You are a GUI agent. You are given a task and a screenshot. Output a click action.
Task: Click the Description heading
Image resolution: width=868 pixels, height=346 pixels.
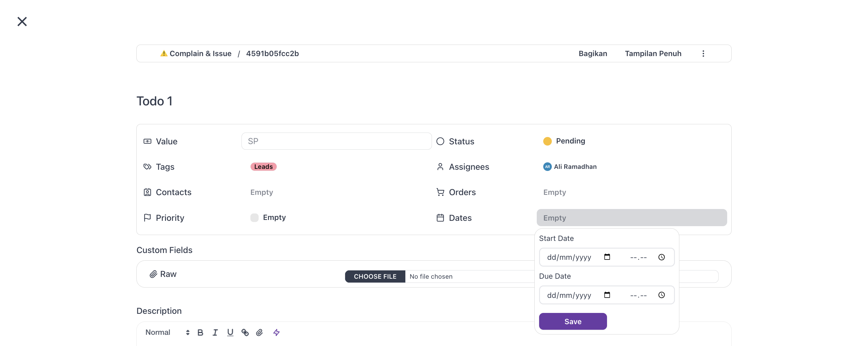(159, 311)
